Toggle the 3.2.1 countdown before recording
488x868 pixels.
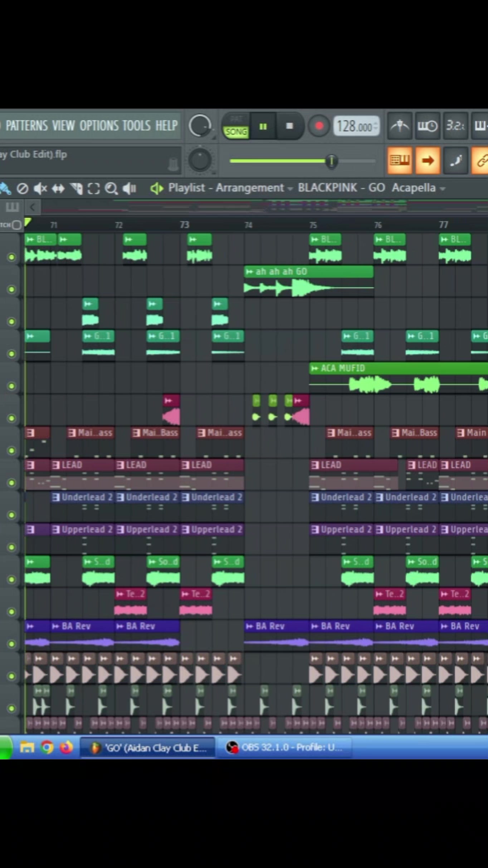pyautogui.click(x=455, y=126)
